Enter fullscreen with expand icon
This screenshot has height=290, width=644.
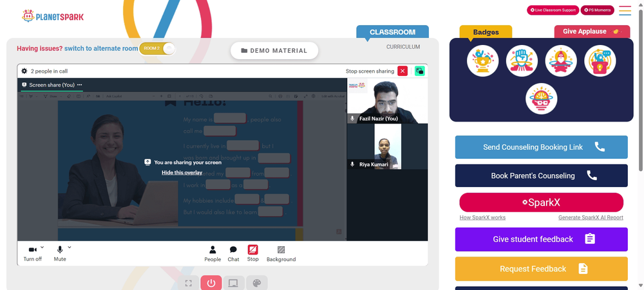coord(189,283)
